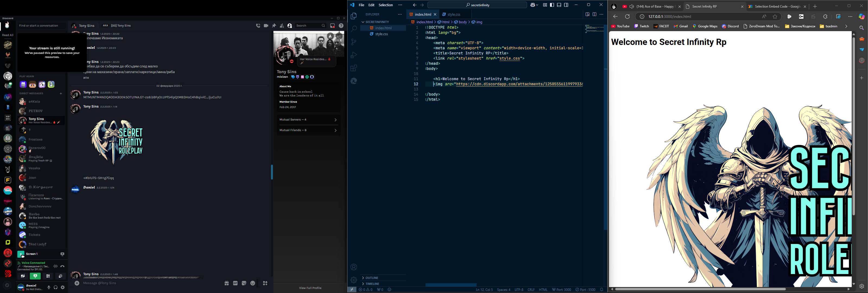Expand Mutual Servers — 4 section
The height and width of the screenshot is (293, 868).
coord(308,120)
